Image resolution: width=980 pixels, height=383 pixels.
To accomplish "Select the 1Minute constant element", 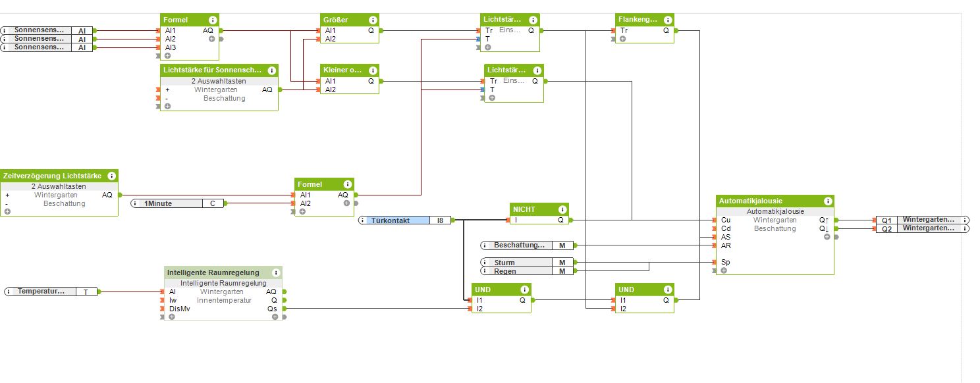I will pyautogui.click(x=177, y=203).
